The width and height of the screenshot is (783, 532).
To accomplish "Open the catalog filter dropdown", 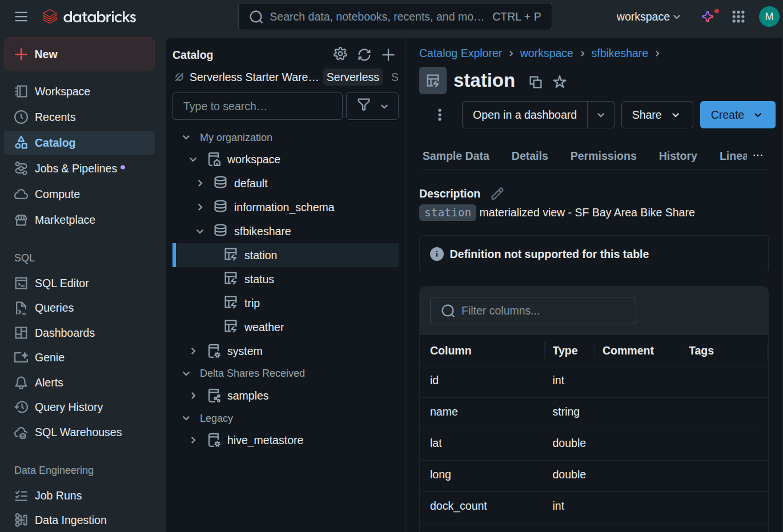I will (372, 106).
